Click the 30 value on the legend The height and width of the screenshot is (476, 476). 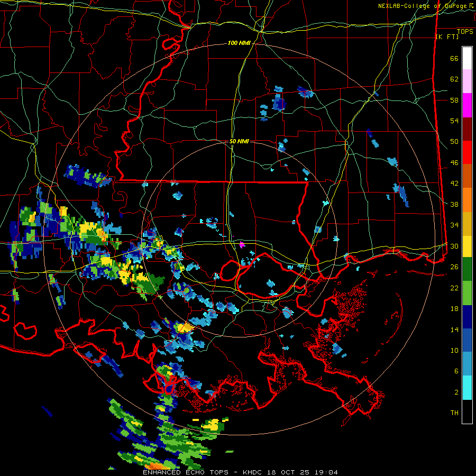click(x=454, y=246)
